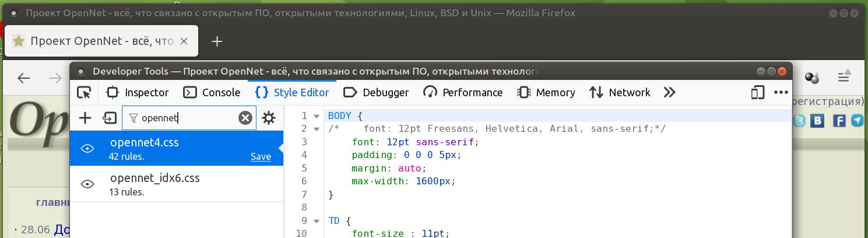
Task: Collapse the BODY rule fold arrow at line 1
Action: pyautogui.click(x=317, y=116)
